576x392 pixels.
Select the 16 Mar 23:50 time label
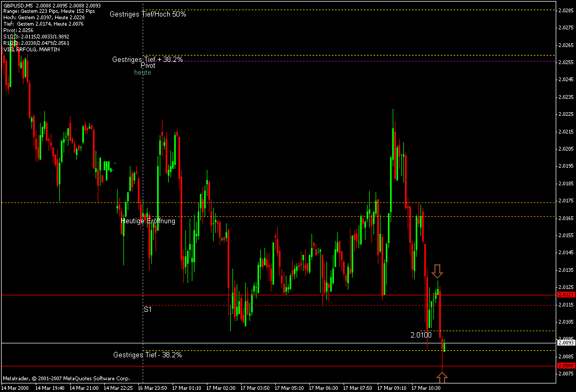[x=152, y=388]
